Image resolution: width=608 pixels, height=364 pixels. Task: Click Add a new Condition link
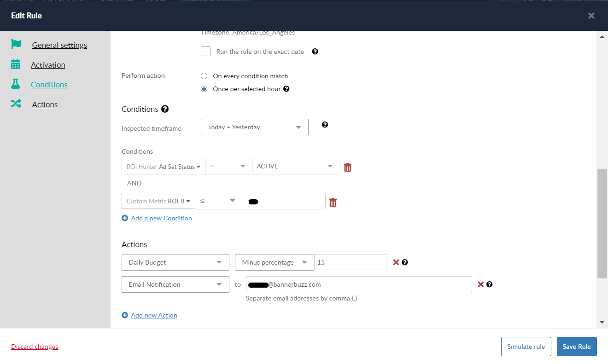(x=161, y=218)
